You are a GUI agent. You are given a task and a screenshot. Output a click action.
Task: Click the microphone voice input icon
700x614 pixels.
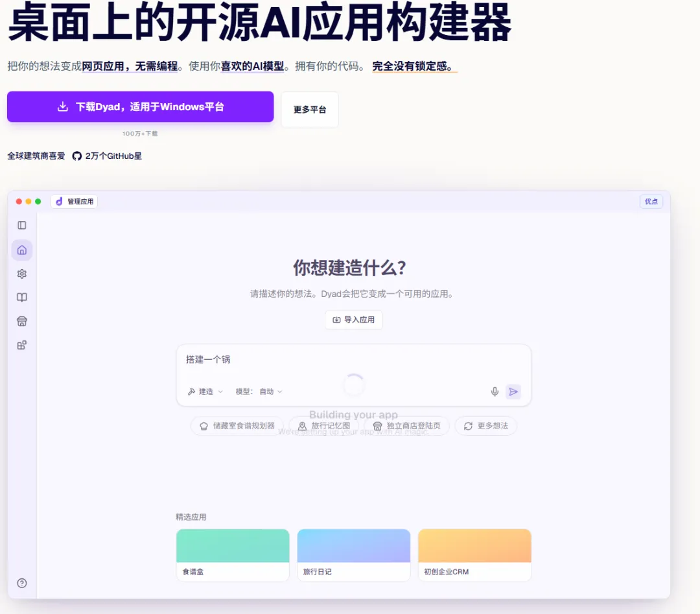point(495,392)
